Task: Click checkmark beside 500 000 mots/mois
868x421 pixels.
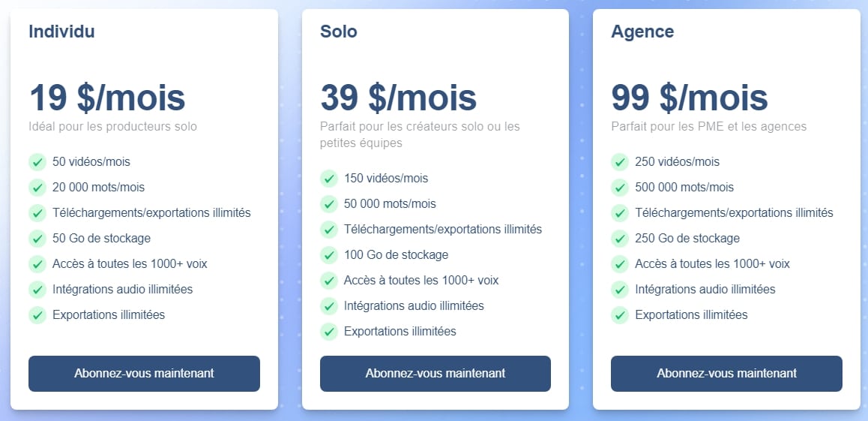Action: click(620, 188)
